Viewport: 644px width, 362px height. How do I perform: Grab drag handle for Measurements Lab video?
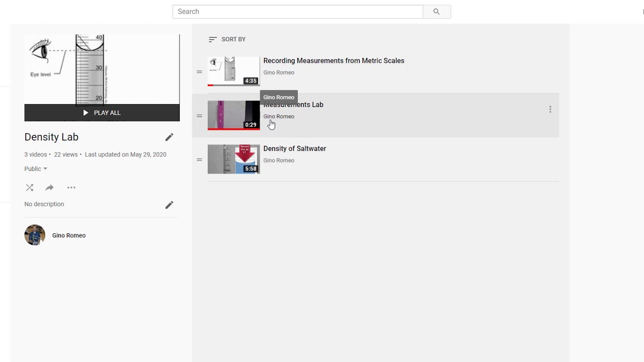[x=199, y=116]
